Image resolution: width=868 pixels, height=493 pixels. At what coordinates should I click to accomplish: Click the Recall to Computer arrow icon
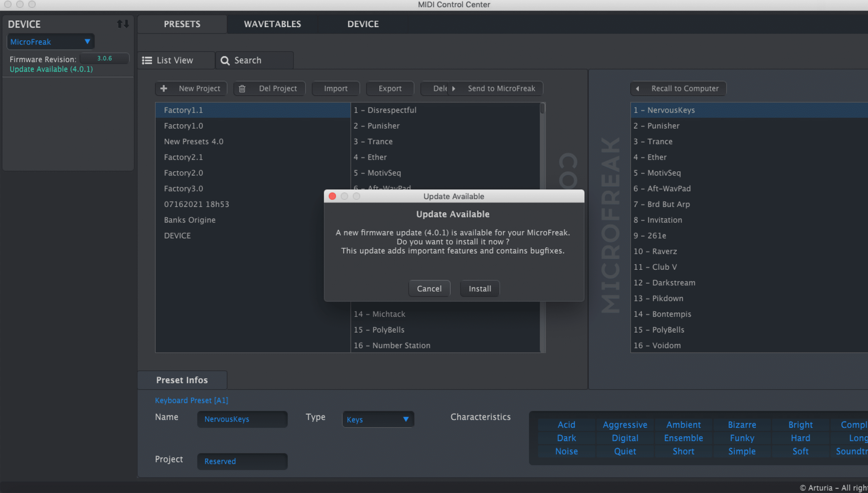tap(637, 89)
